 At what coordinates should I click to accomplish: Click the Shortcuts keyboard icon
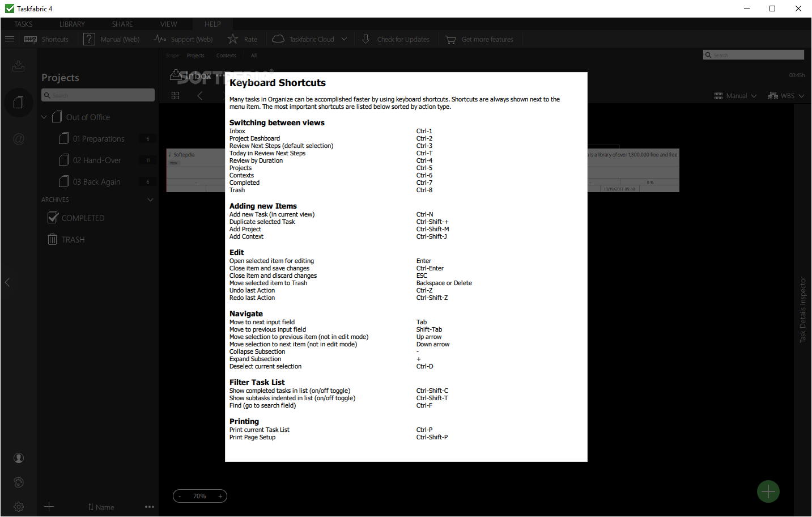[x=31, y=40]
